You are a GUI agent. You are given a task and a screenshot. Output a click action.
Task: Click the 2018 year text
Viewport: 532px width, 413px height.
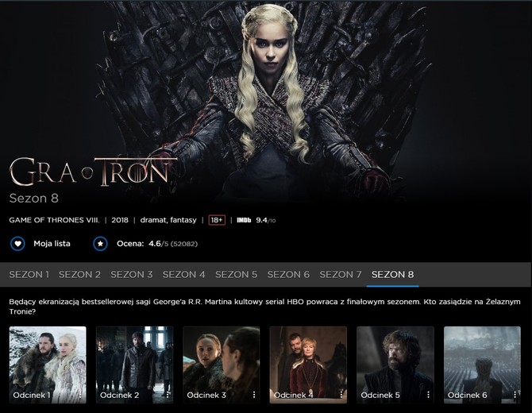click(120, 220)
